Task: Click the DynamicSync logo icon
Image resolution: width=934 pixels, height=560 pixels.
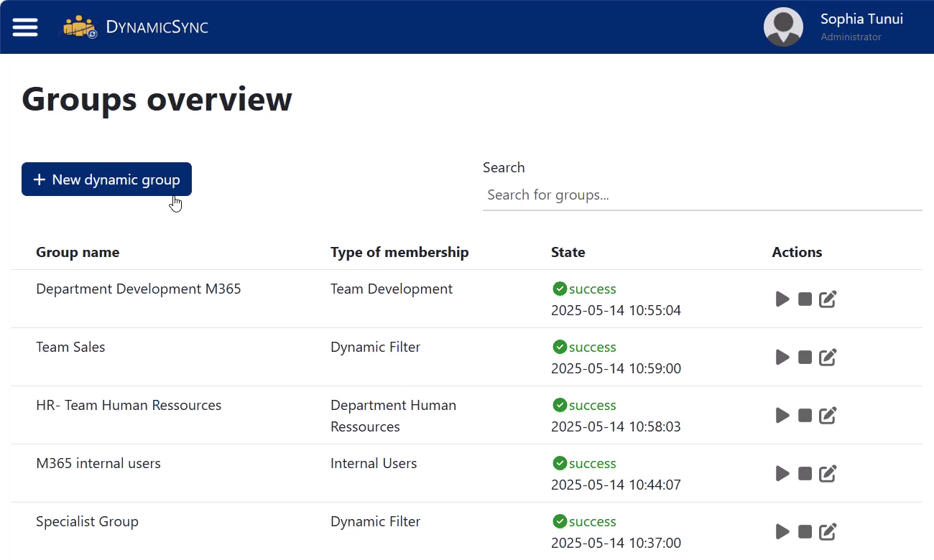Action: [x=79, y=27]
